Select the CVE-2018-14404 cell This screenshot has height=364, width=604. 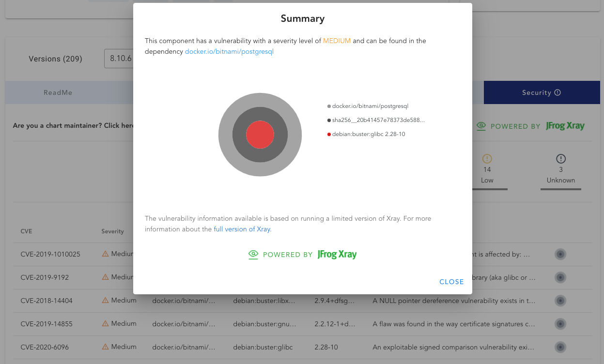pos(46,301)
